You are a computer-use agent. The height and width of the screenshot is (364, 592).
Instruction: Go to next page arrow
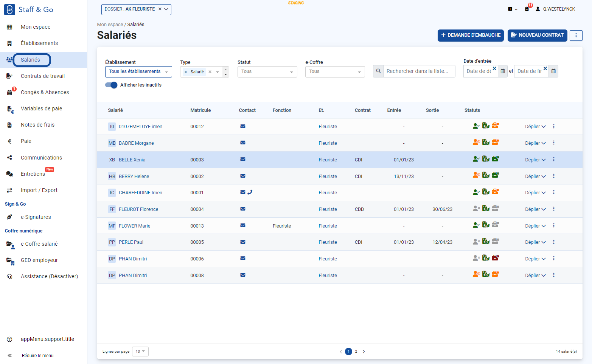point(364,352)
